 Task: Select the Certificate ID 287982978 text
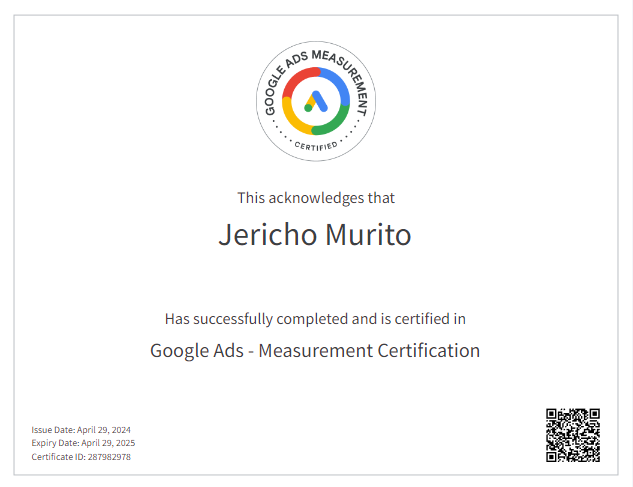(81, 456)
